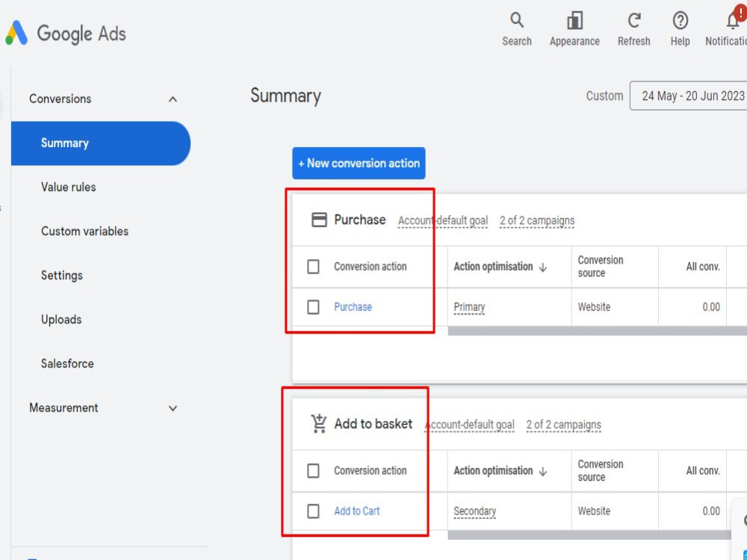This screenshot has height=560, width=747.
Task: Open the Notifications bell icon
Action: pyautogui.click(x=734, y=20)
